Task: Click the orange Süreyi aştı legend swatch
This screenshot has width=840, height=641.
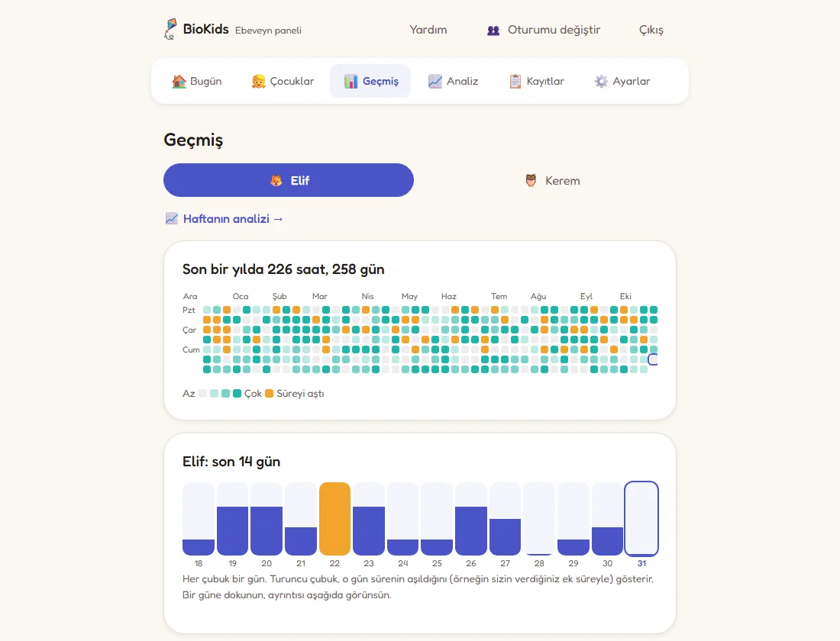Action: point(270,394)
